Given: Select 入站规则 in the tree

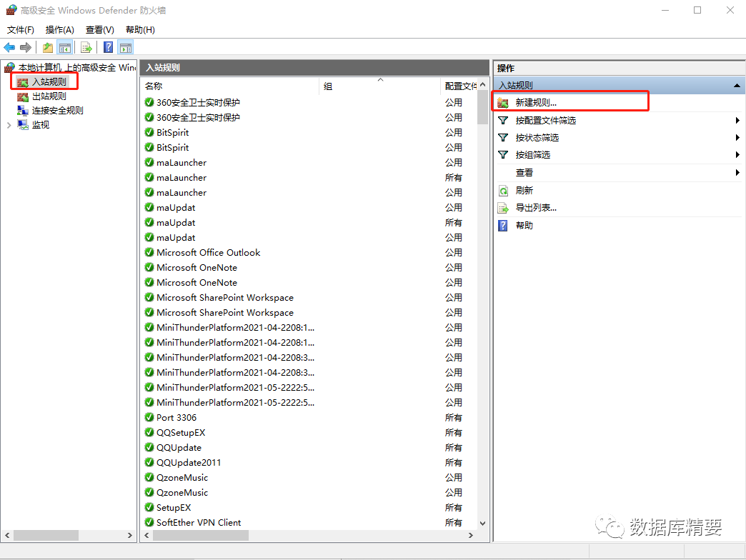Looking at the screenshot, I should (49, 81).
